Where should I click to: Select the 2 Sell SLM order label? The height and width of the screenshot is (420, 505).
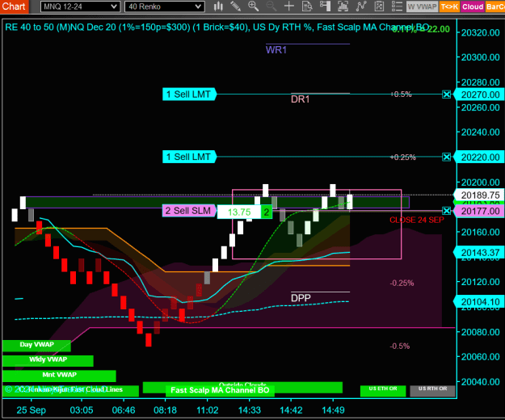pyautogui.click(x=189, y=211)
